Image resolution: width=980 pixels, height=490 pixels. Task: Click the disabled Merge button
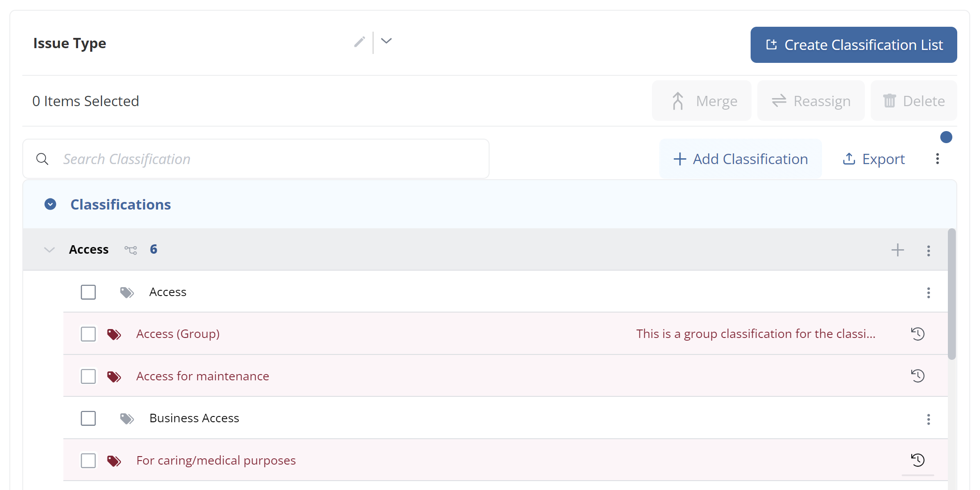pyautogui.click(x=702, y=101)
